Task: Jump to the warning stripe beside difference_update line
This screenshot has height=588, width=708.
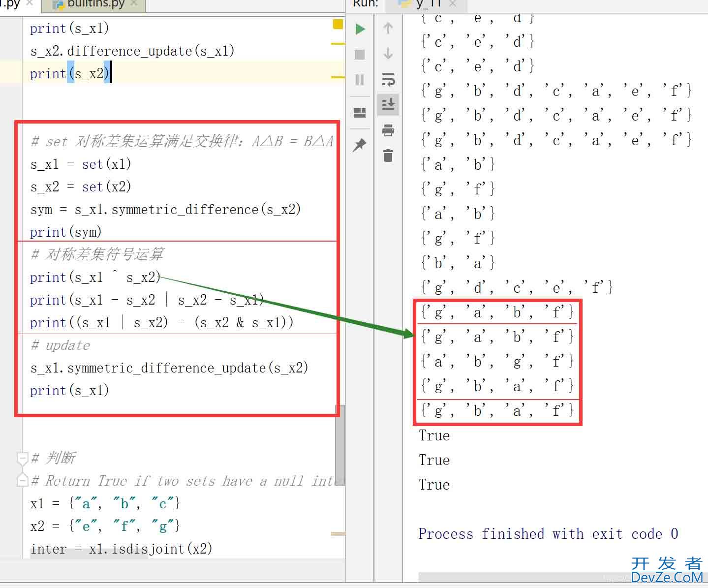Action: click(338, 44)
